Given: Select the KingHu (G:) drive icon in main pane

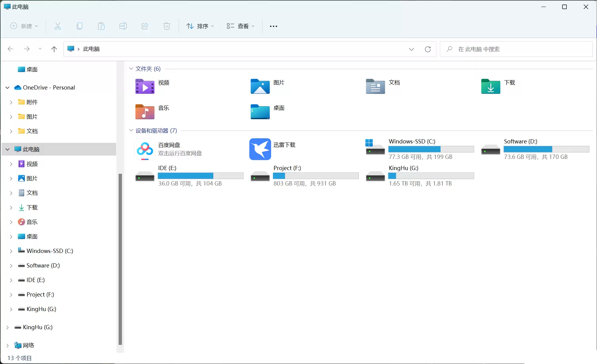Looking at the screenshot, I should (376, 176).
